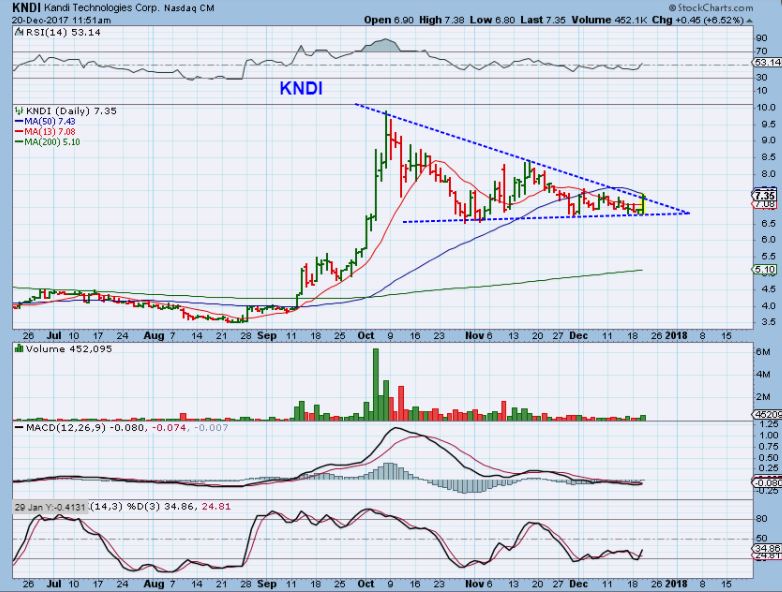Click the 34.86 tag on stochastic right axis
This screenshot has height=592, width=782.
pos(766,548)
